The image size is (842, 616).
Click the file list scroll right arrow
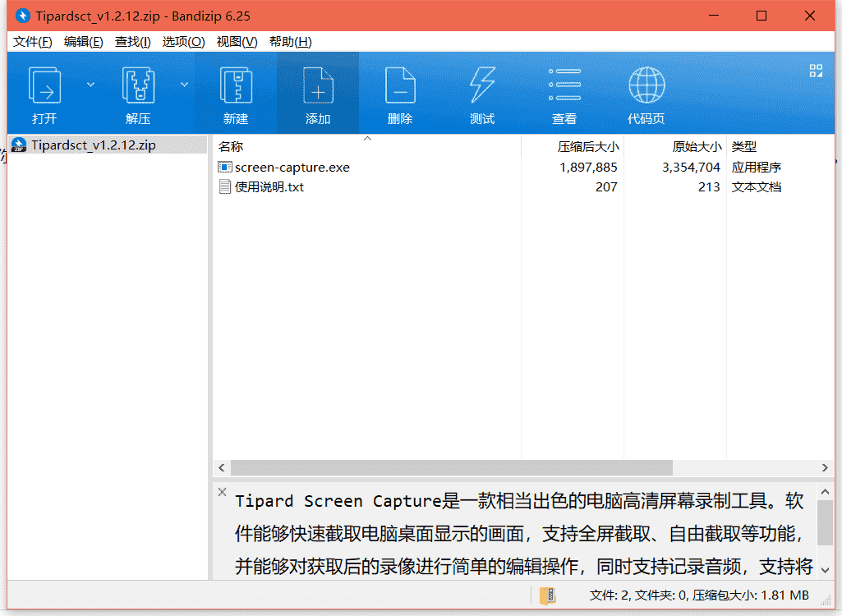tap(825, 468)
